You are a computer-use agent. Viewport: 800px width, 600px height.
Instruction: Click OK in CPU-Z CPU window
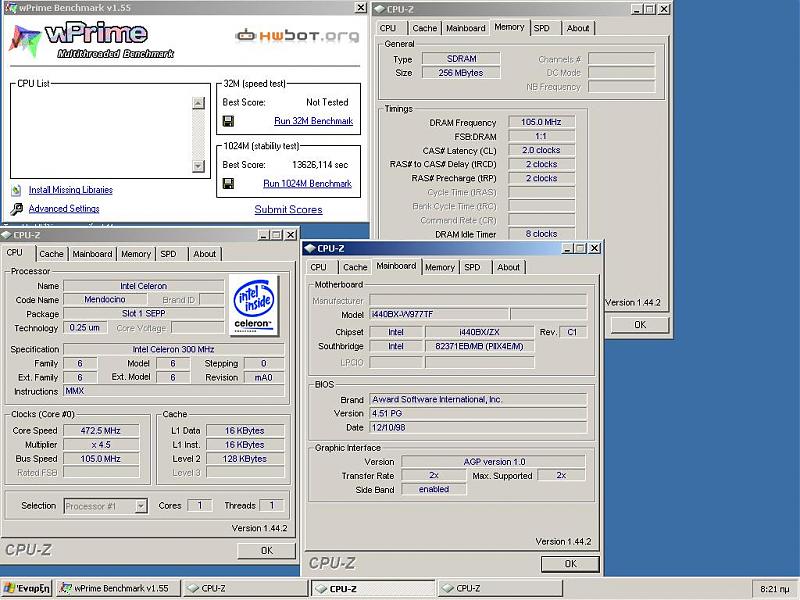[266, 551]
